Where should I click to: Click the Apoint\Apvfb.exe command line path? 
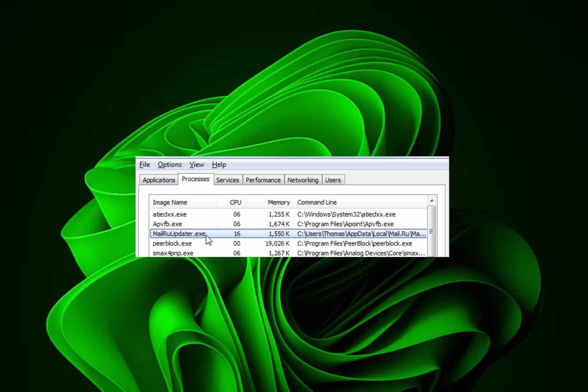point(345,224)
